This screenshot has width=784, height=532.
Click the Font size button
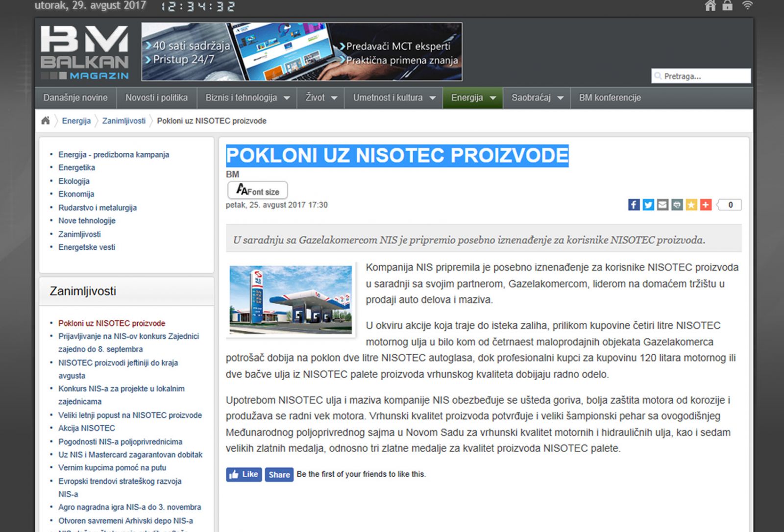(258, 191)
